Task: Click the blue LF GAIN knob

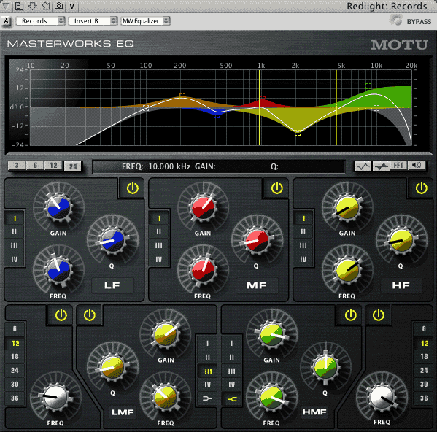Action: (x=59, y=208)
